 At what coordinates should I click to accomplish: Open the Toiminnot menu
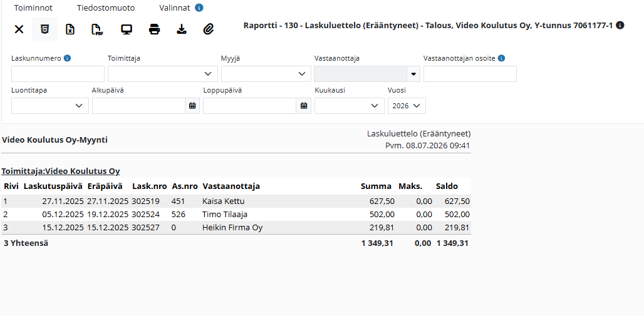click(33, 8)
